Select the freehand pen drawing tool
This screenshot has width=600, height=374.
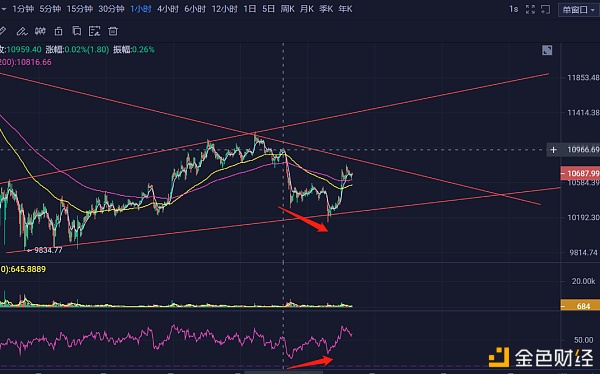click(x=22, y=31)
